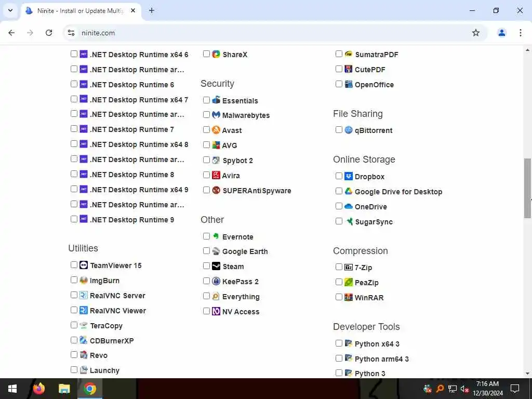Open the tab search dropdown arrow
This screenshot has height=399, width=532.
coord(10,10)
